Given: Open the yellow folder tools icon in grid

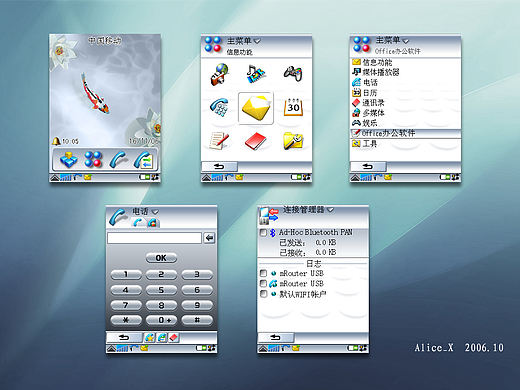Looking at the screenshot, I should coord(293,141).
